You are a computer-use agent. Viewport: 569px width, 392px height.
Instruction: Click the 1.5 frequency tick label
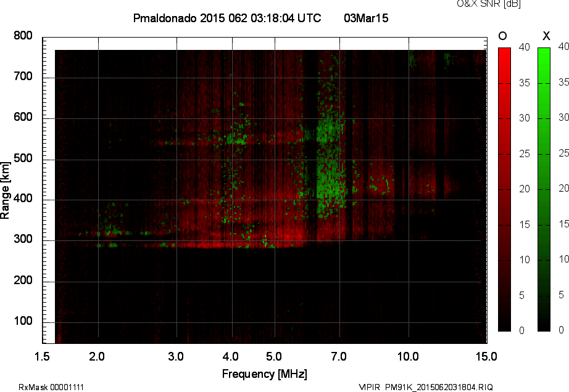point(42,357)
